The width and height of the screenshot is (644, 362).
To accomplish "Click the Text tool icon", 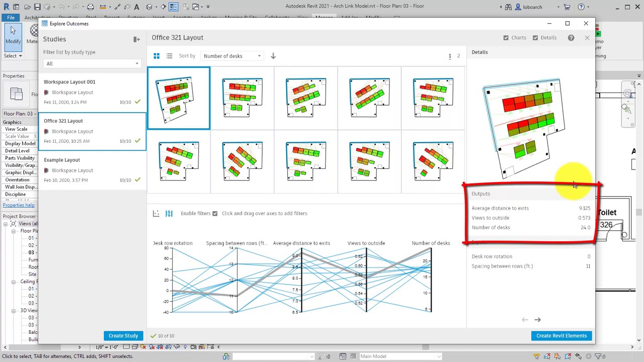I will pyautogui.click(x=136, y=7).
